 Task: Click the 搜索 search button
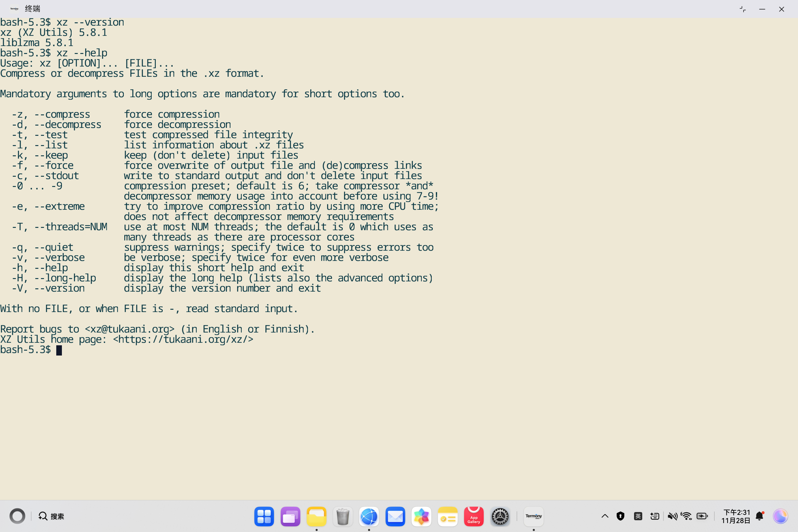(x=51, y=516)
